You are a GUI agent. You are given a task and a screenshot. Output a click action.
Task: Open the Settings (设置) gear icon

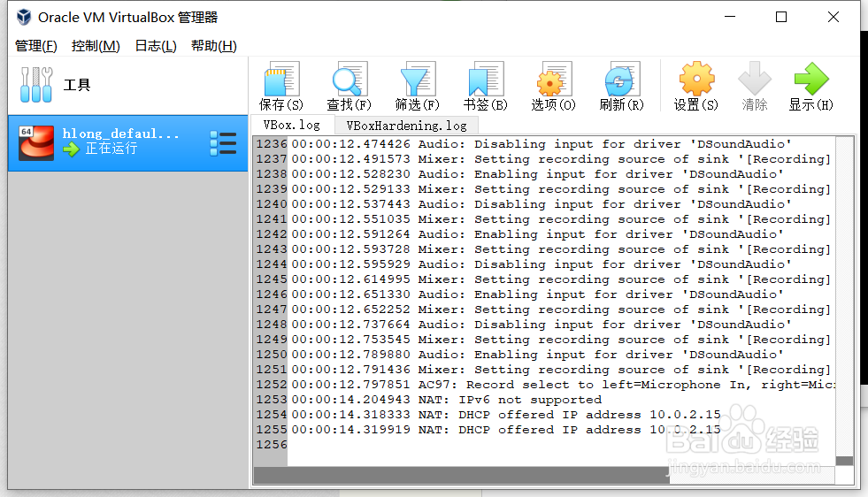coord(696,79)
